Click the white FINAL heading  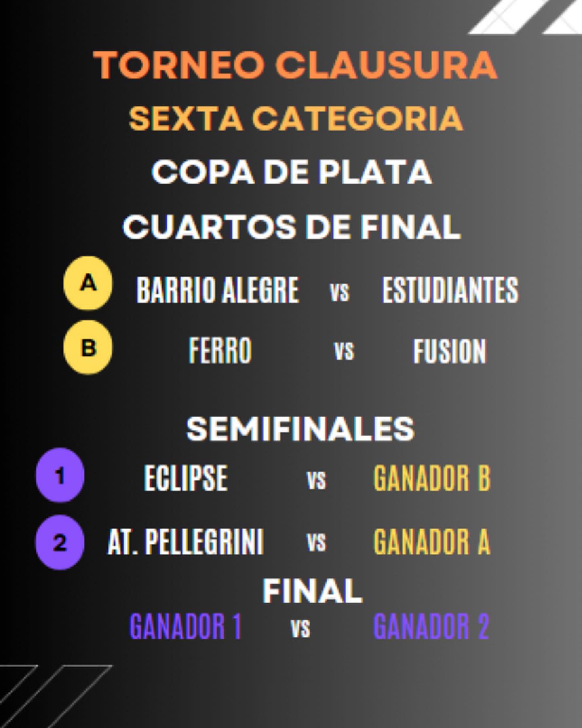(x=312, y=591)
